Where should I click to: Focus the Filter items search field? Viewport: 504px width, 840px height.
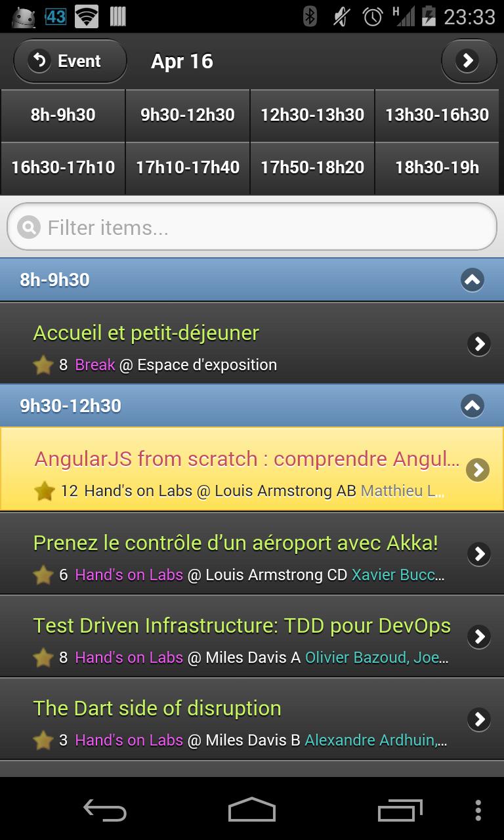point(262,228)
